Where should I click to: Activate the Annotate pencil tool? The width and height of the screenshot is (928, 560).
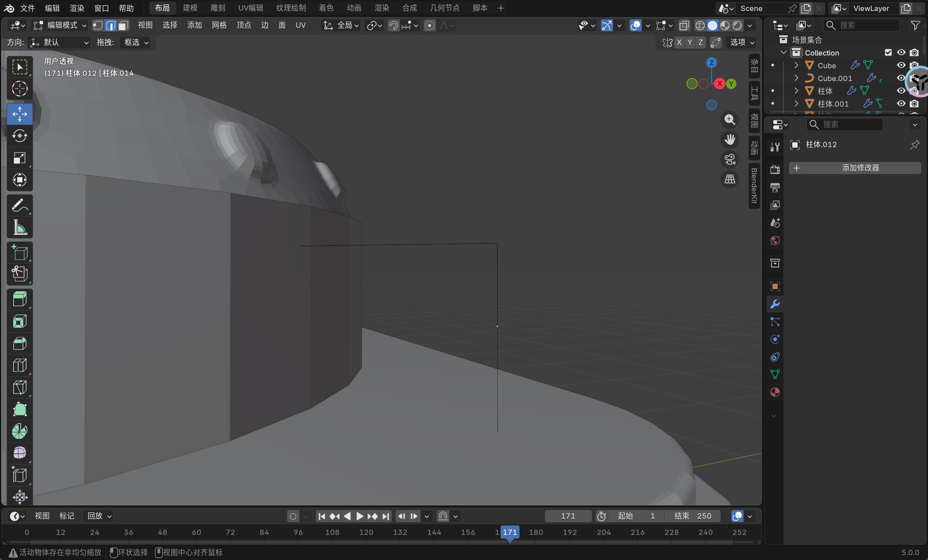click(19, 205)
